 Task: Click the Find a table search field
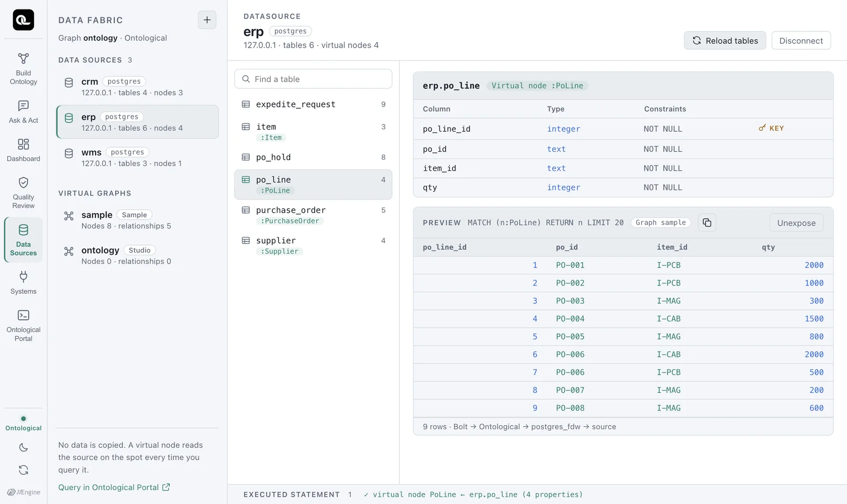click(313, 79)
